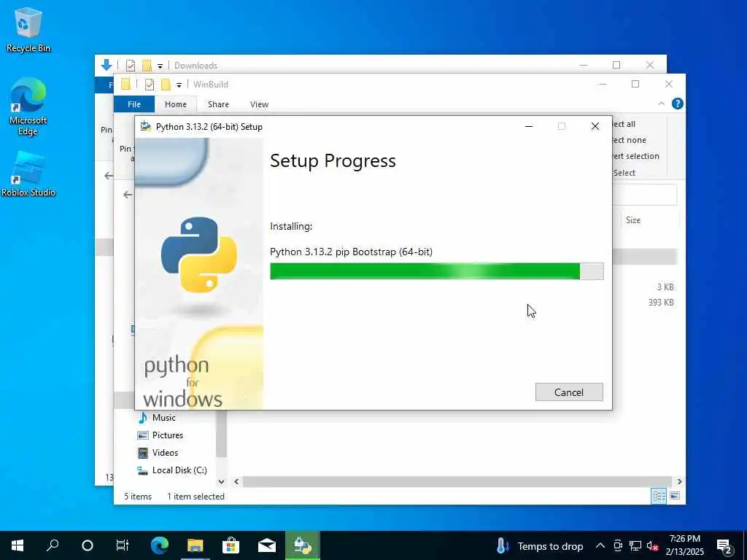The image size is (747, 560).
Task: Click Select all in WinBuild ribbon
Action: coord(624,124)
